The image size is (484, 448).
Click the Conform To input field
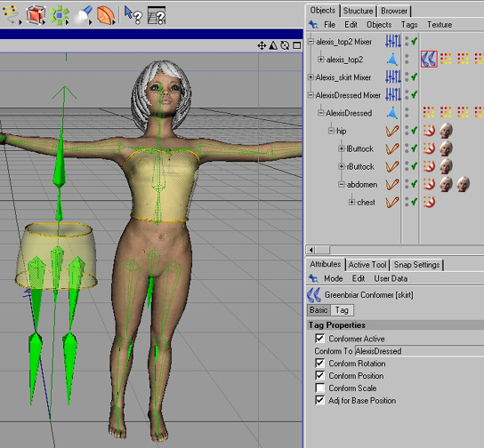[419, 351]
